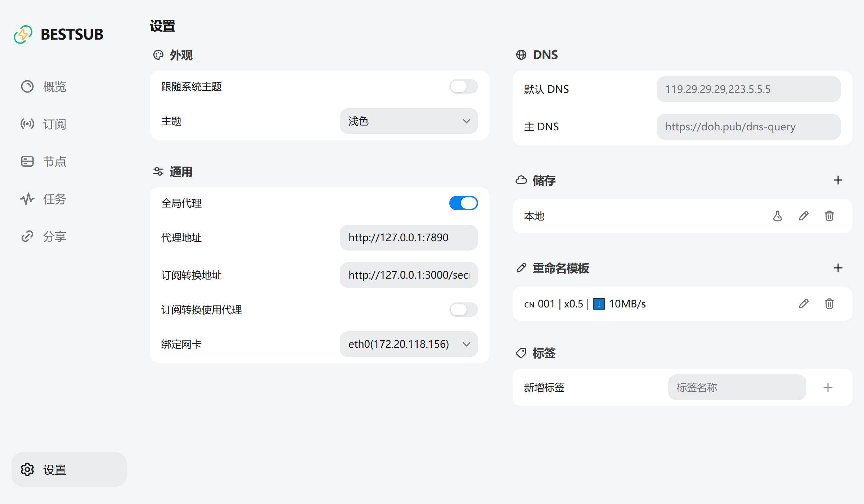Disable the 全局代理 switch
This screenshot has height=504, width=864.
pyautogui.click(x=463, y=203)
